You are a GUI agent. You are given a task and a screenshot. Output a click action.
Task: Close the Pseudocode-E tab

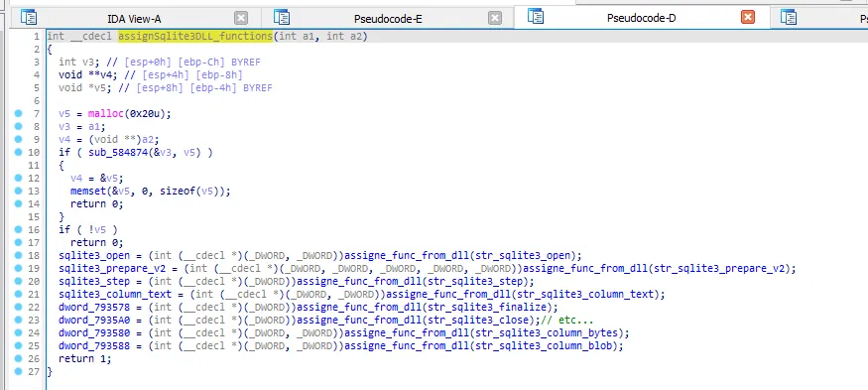pyautogui.click(x=495, y=18)
